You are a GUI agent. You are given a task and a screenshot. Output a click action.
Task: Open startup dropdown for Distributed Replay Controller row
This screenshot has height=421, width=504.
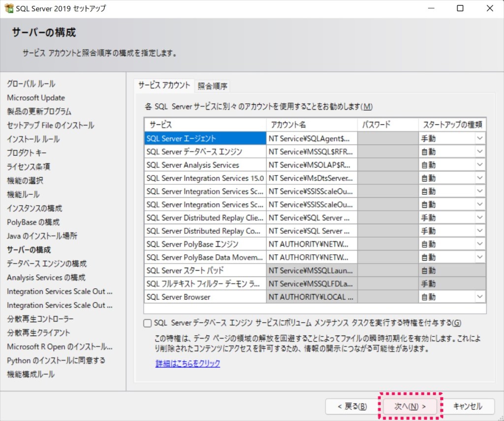479,231
